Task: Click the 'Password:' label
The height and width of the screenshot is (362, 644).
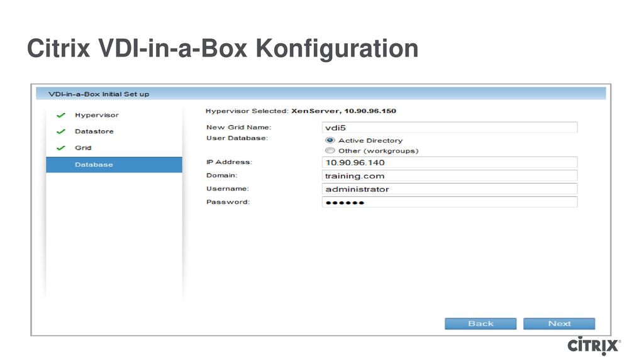Action: pos(228,202)
